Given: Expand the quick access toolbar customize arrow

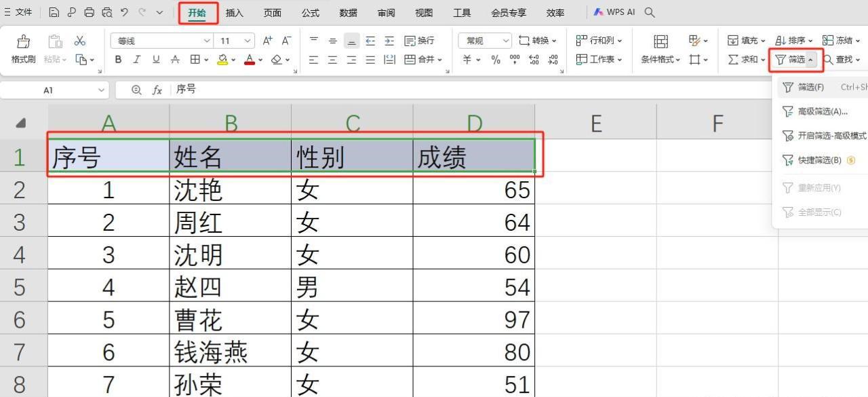Looking at the screenshot, I should click(159, 12).
